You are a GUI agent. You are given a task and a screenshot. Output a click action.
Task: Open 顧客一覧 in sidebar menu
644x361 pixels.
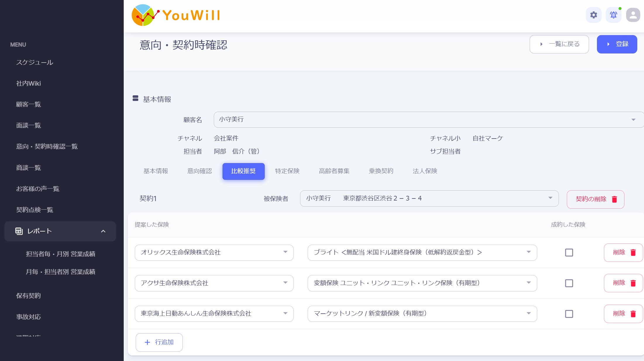[x=28, y=105]
